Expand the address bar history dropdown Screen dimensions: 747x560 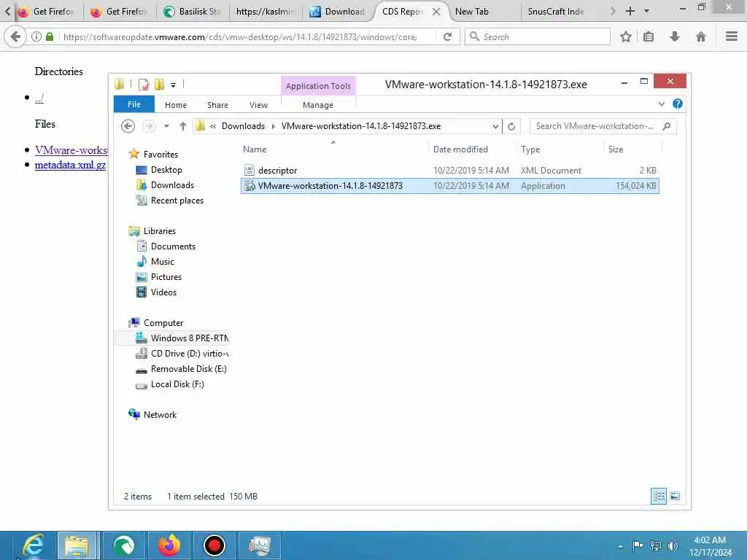pyautogui.click(x=495, y=126)
